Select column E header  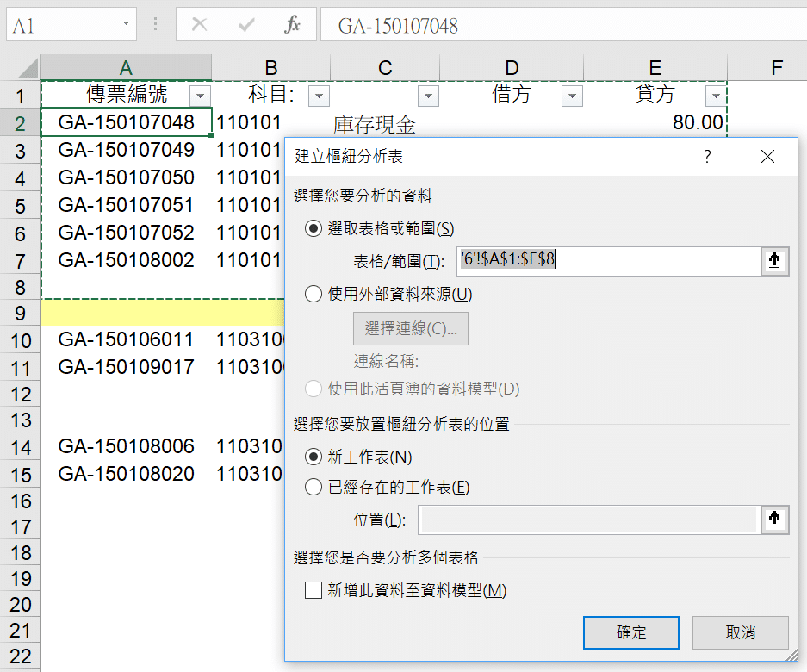(x=655, y=67)
